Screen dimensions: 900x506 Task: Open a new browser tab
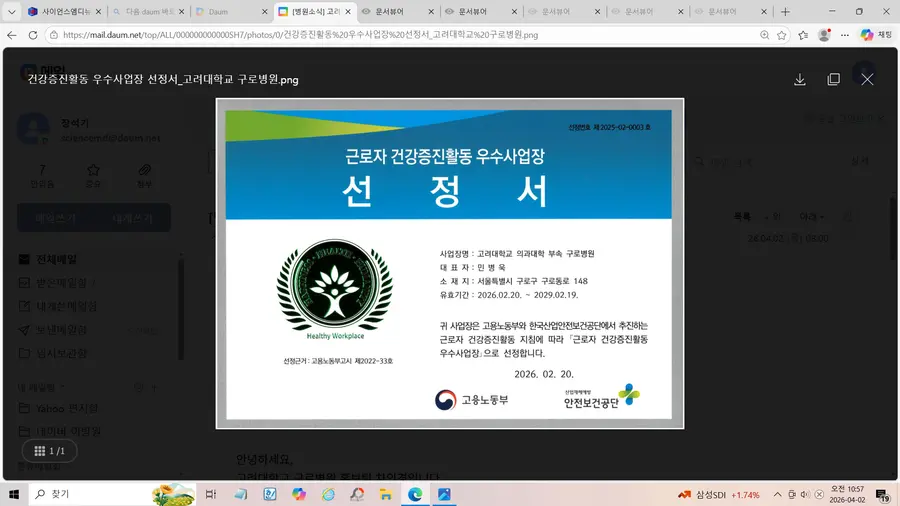pos(785,11)
